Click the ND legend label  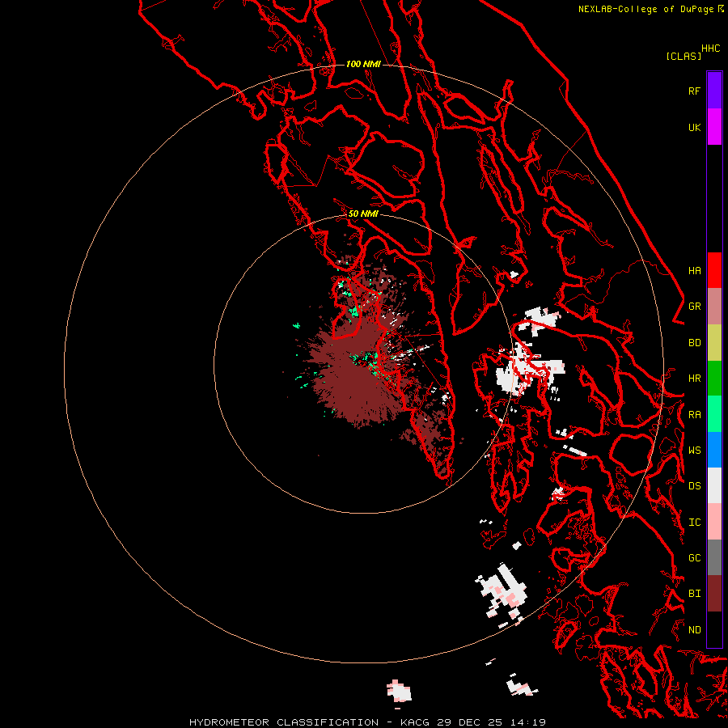[x=694, y=629]
